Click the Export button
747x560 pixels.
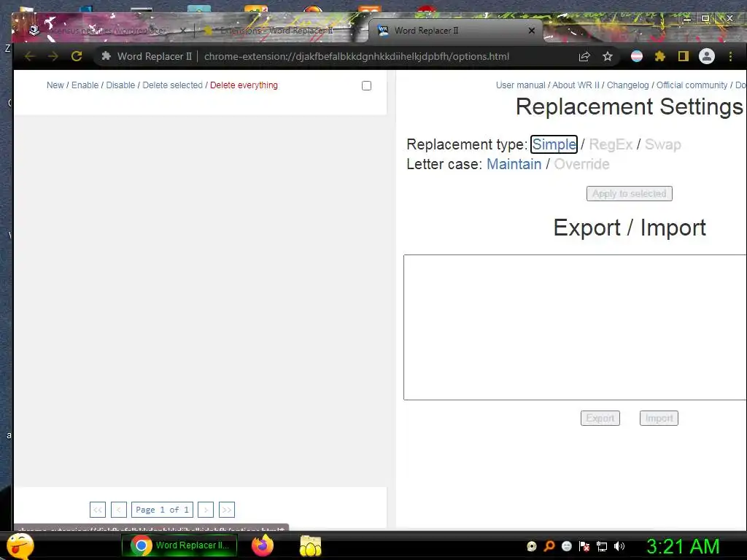tap(600, 418)
